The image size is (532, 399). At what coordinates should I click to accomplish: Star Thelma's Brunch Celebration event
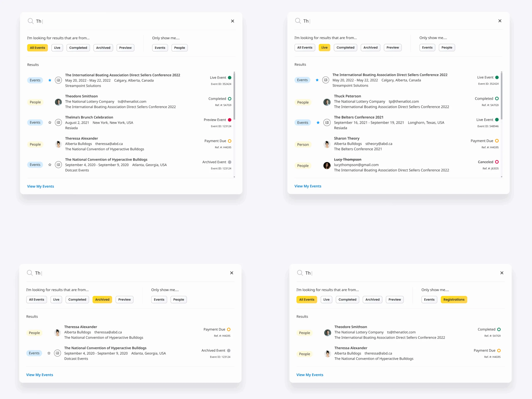point(50,122)
